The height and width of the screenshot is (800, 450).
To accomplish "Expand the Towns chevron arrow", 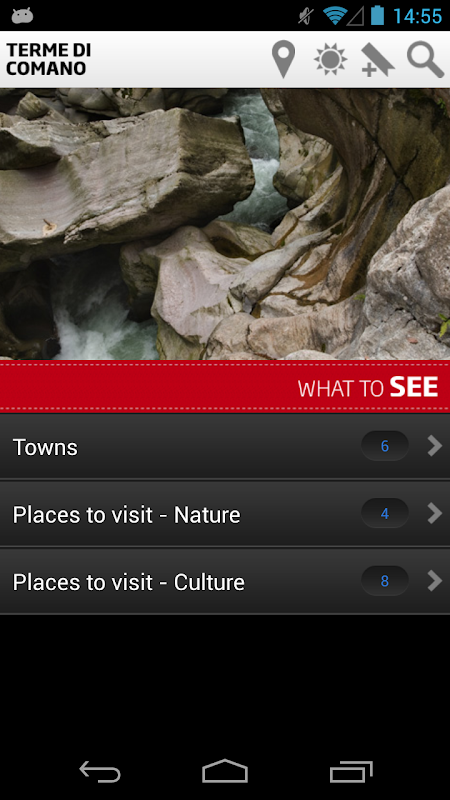I will [x=434, y=446].
